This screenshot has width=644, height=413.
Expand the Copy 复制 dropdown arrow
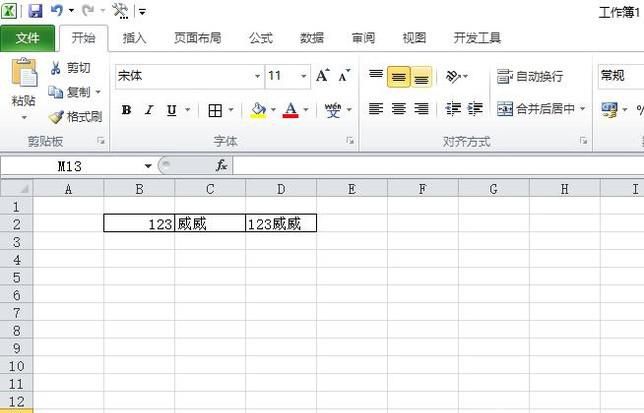click(98, 92)
